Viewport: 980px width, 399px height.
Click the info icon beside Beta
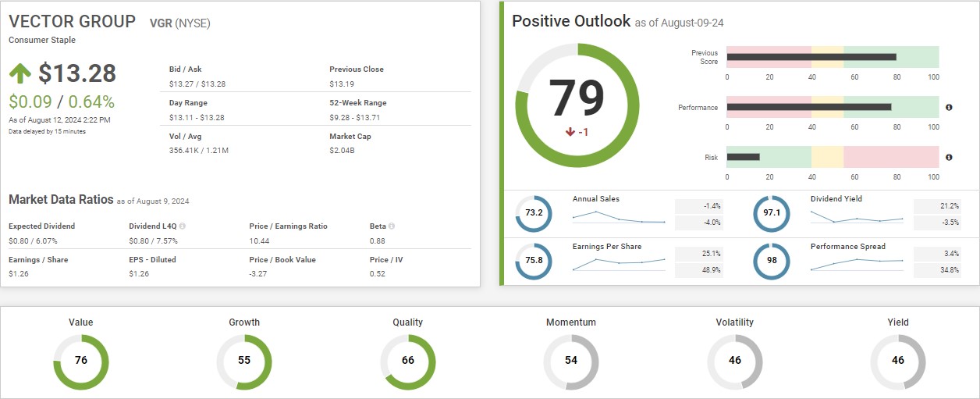(391, 226)
